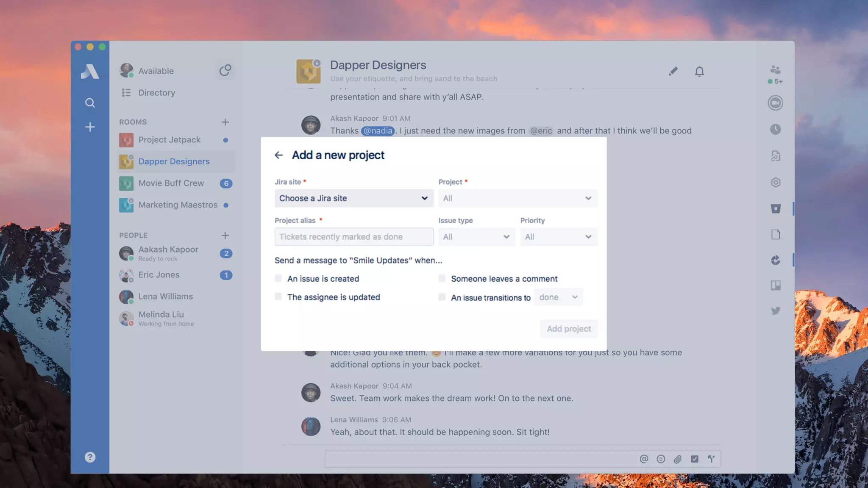Tick 'The assignee is updated' checkbox
This screenshot has width=868, height=488.
(x=278, y=297)
